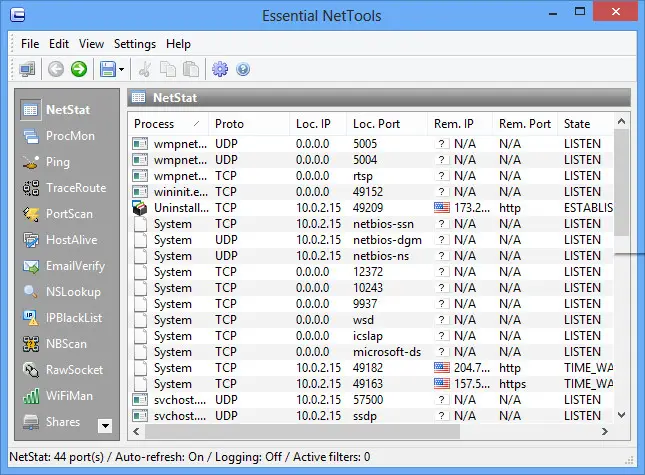Viewport: 645px width, 475px height.
Task: Click the Uninstall process icon
Action: tap(140, 208)
